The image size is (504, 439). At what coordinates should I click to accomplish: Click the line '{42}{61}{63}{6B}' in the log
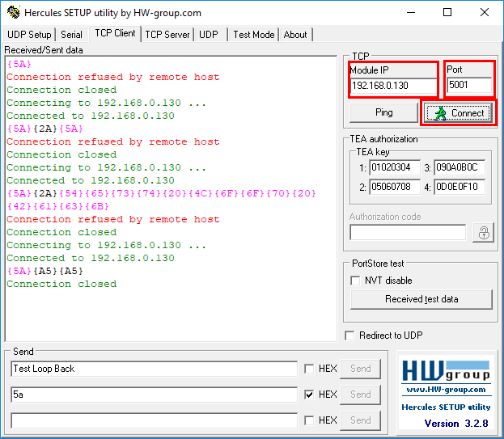point(58,206)
